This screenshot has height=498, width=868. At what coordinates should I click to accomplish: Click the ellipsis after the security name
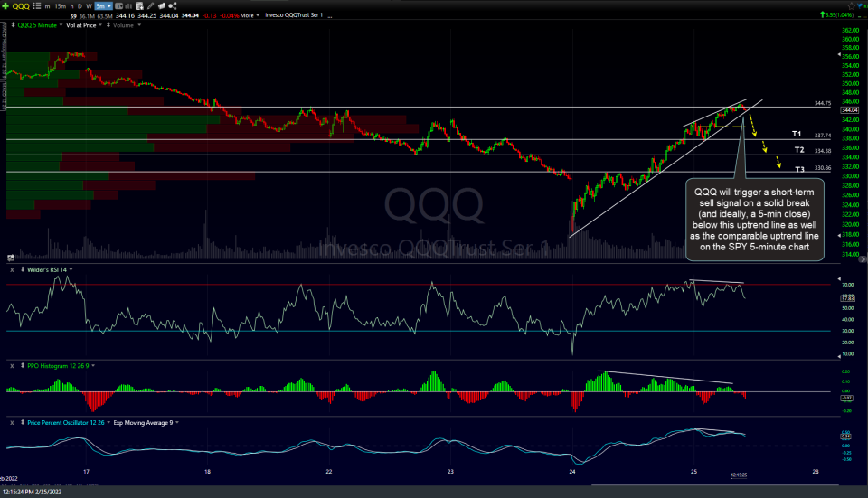coord(330,16)
